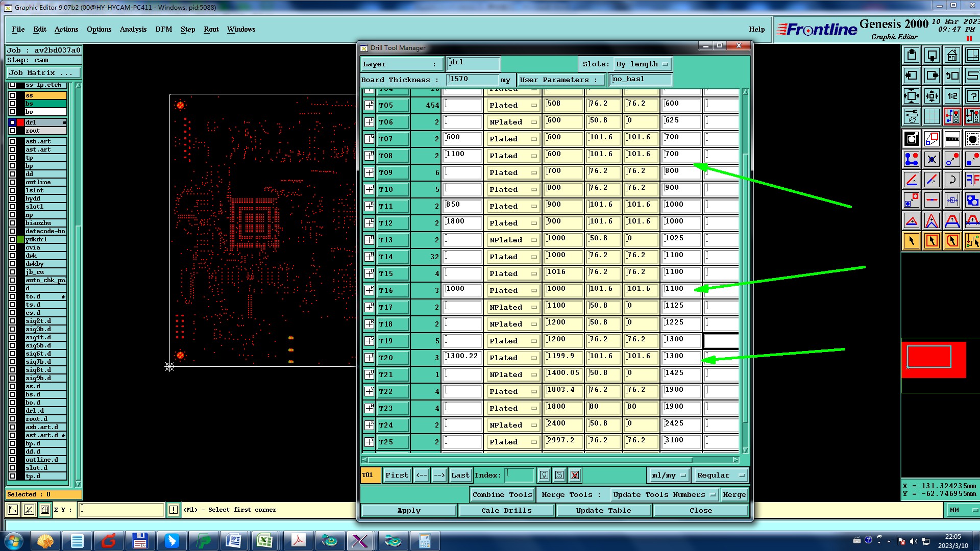
Task: Click the rotate arc edit tool icon
Action: (x=952, y=180)
